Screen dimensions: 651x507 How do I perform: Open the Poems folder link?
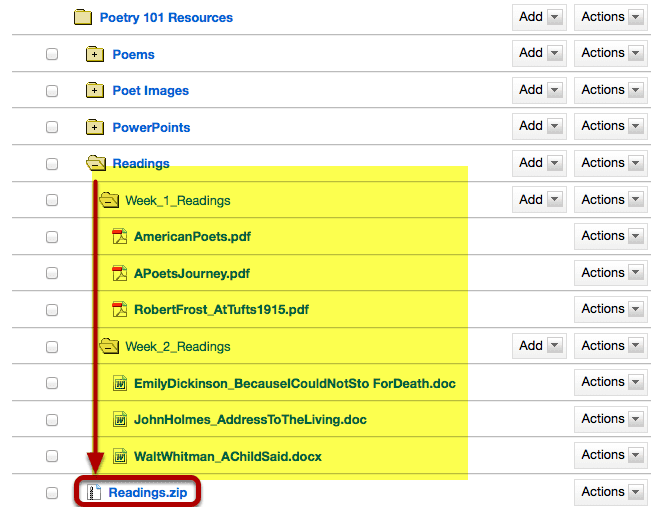click(133, 54)
